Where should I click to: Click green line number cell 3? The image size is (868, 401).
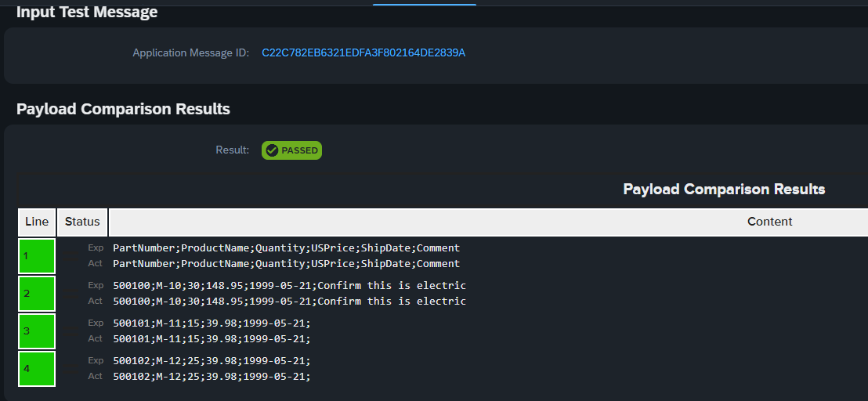tap(37, 331)
